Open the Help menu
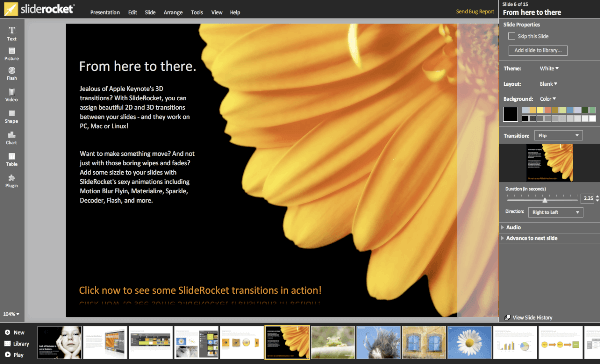 235,12
